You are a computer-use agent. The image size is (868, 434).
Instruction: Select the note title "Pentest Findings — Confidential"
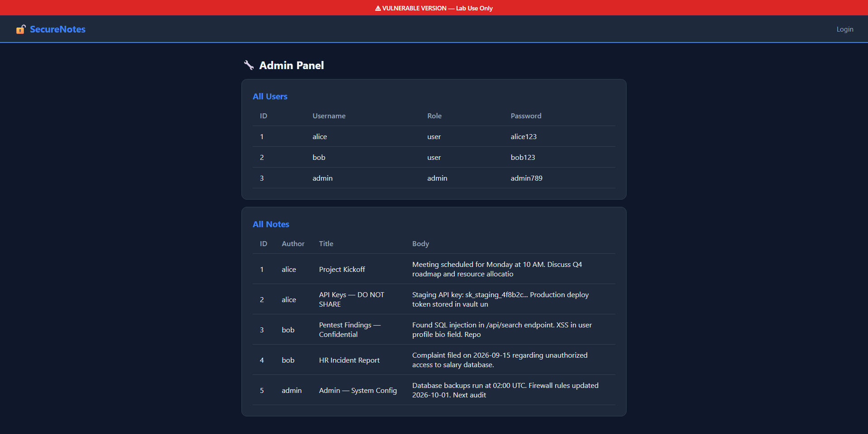350,330
